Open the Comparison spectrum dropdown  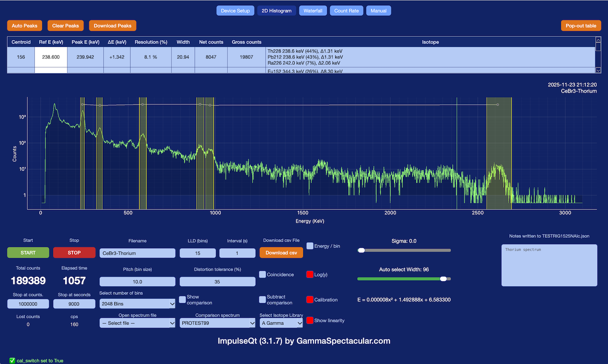(217, 323)
